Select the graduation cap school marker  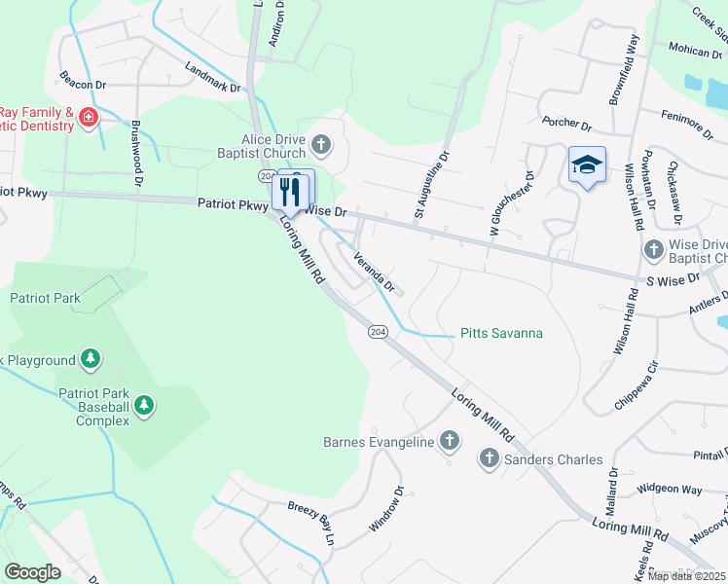pyautogui.click(x=587, y=166)
